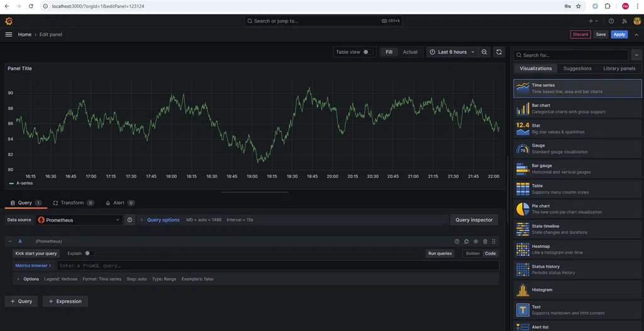This screenshot has width=644, height=331.
Task: Open the Suggestions tab
Action: pyautogui.click(x=577, y=69)
